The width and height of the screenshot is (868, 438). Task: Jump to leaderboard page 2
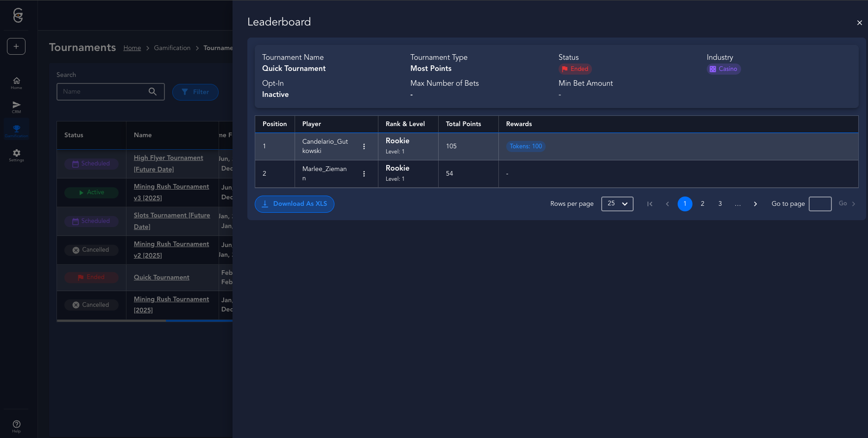[x=703, y=204]
